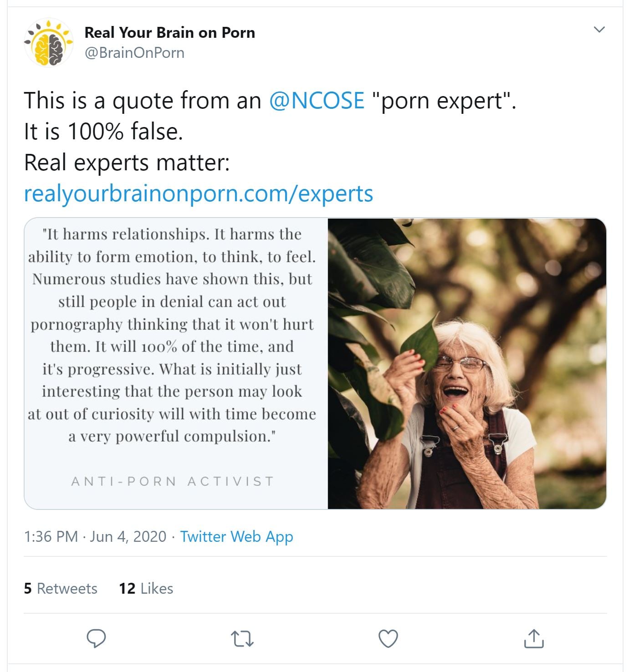Like the tweet with heart icon
The image size is (634, 672).
pos(388,638)
